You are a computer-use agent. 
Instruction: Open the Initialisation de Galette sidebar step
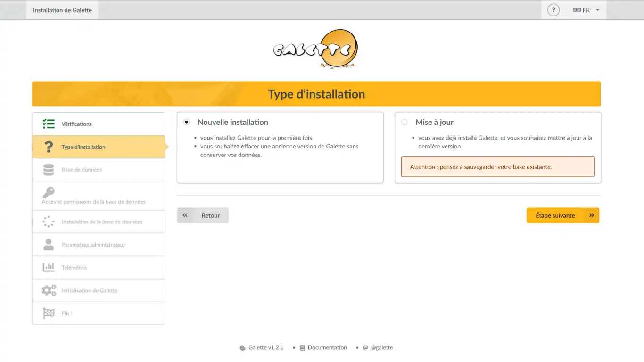tap(99, 290)
